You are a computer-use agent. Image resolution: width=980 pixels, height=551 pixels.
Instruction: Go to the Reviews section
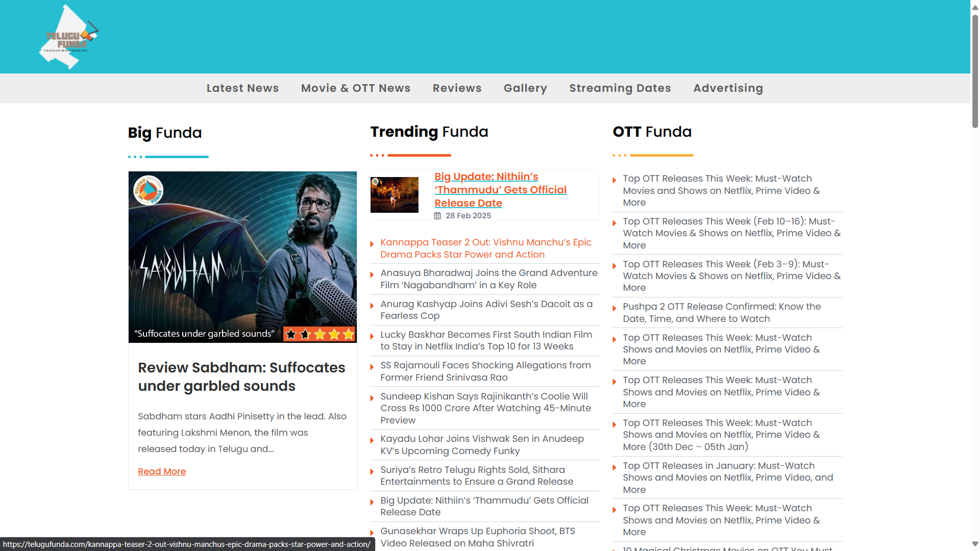tap(457, 88)
